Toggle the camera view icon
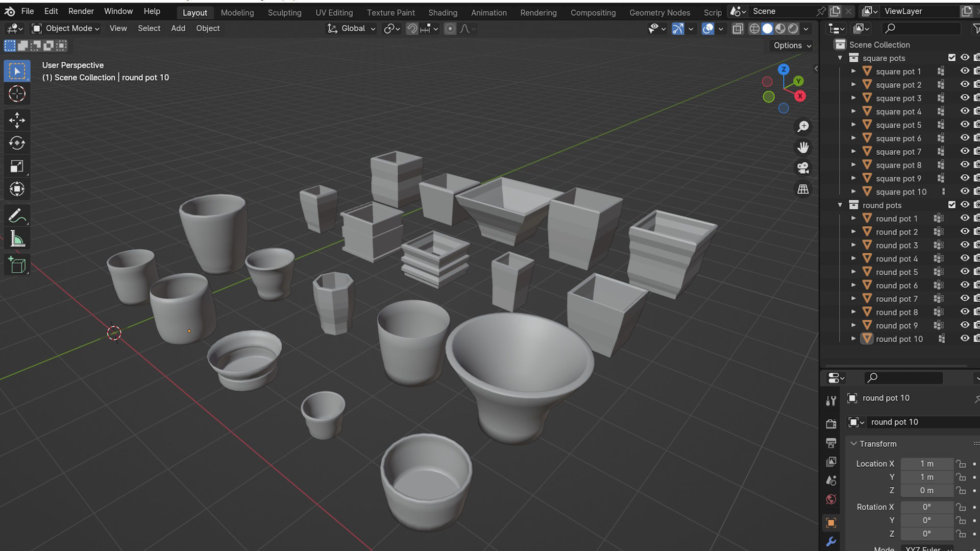 click(803, 168)
